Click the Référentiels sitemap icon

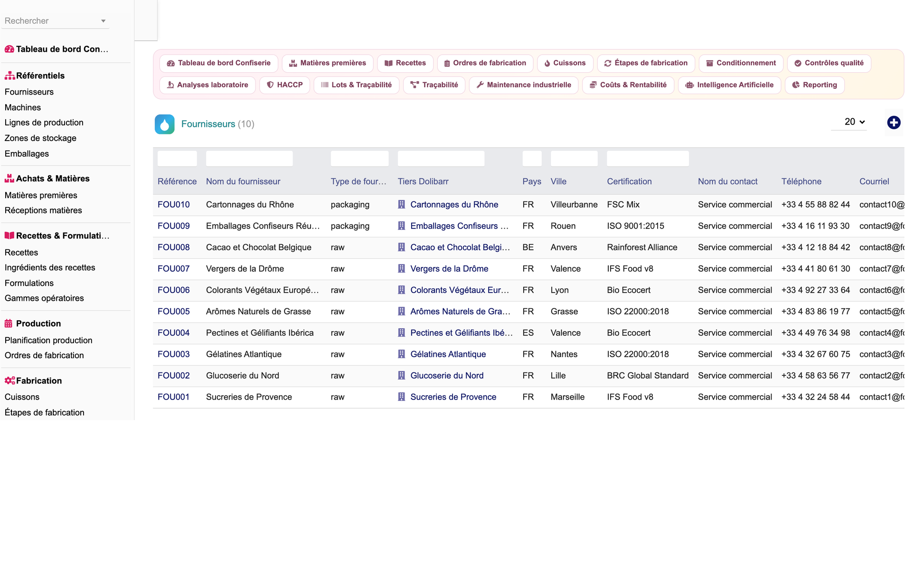(x=9, y=76)
